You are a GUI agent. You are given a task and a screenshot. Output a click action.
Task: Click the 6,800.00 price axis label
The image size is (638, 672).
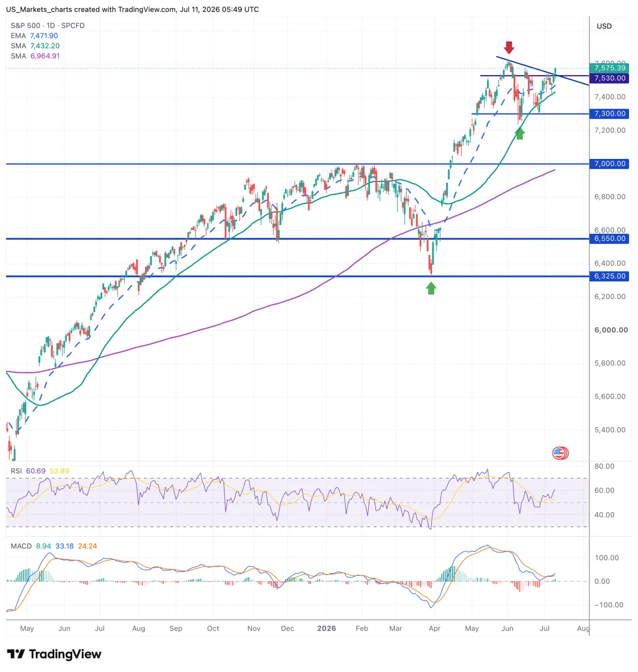click(610, 197)
